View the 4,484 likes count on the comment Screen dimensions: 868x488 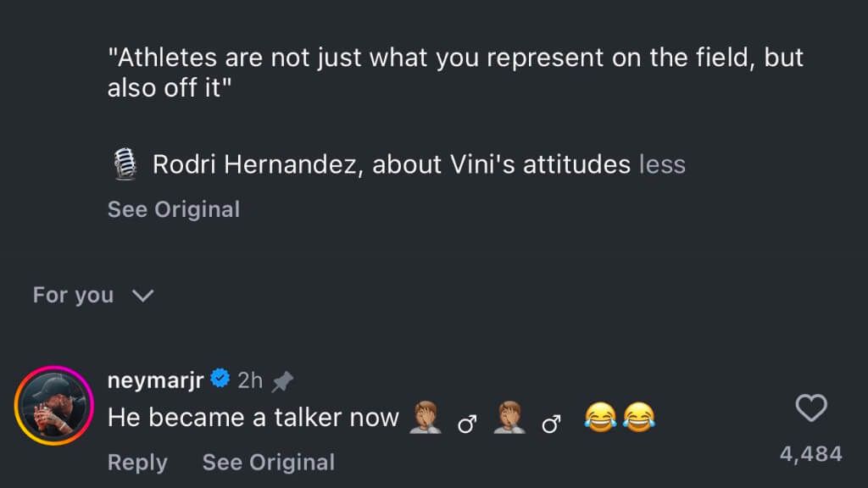810,454
